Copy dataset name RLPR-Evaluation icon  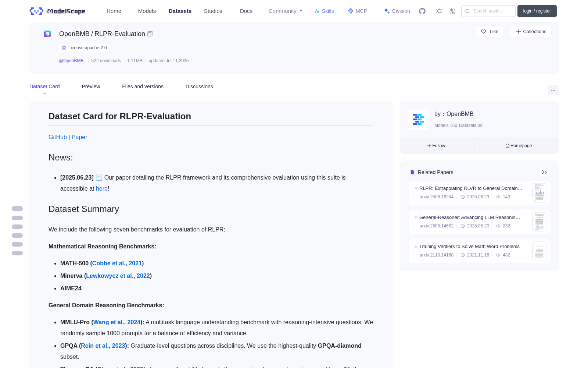(x=150, y=34)
